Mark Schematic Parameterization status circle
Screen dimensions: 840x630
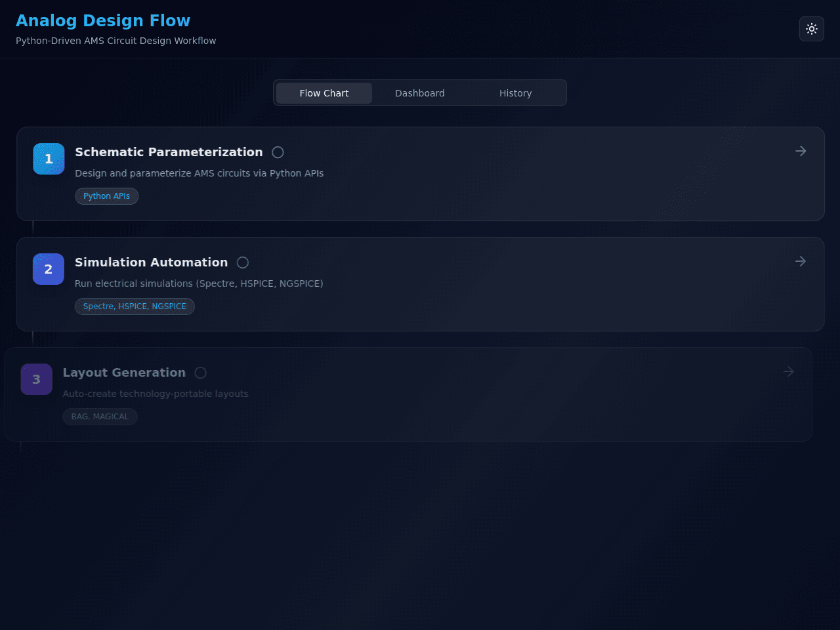[x=278, y=152]
